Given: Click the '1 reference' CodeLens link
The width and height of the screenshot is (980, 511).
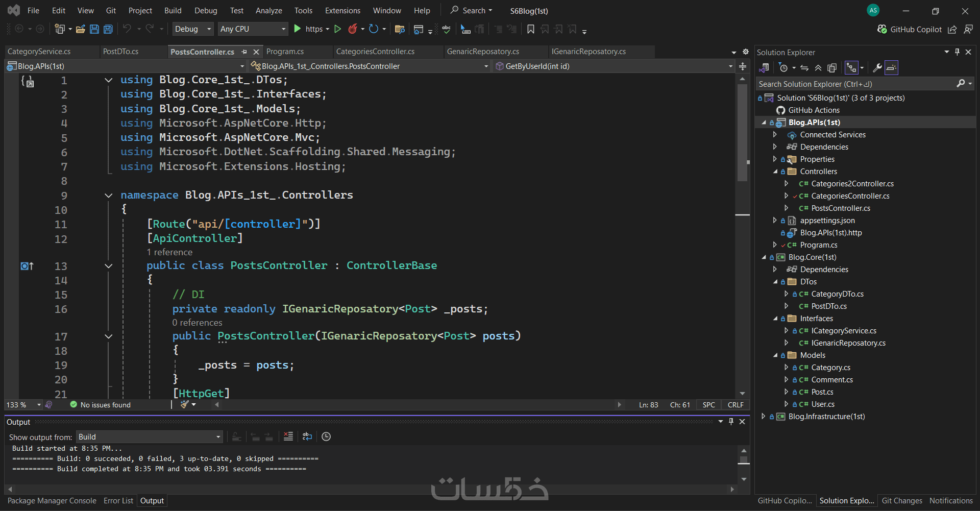Looking at the screenshot, I should point(169,252).
